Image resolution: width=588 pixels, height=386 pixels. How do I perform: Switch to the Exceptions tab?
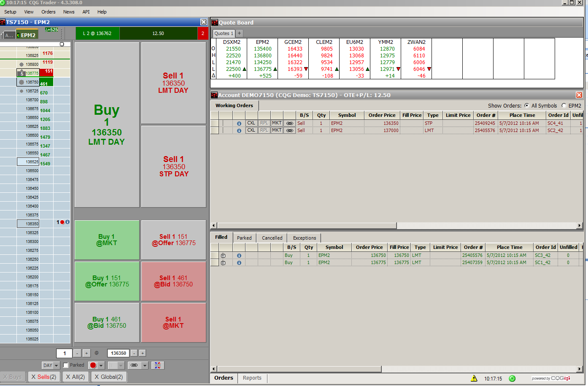point(305,238)
